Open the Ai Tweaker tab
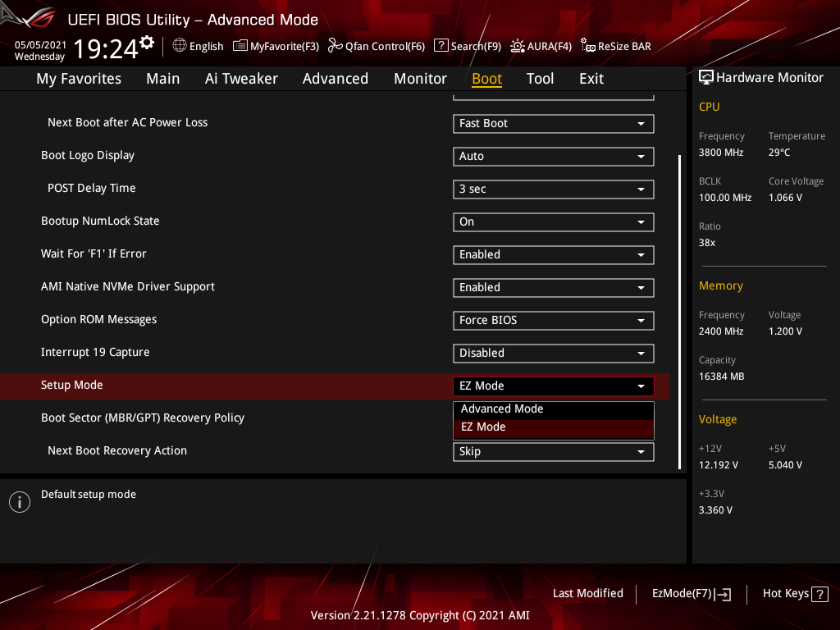The height and width of the screenshot is (630, 840). coord(241,79)
